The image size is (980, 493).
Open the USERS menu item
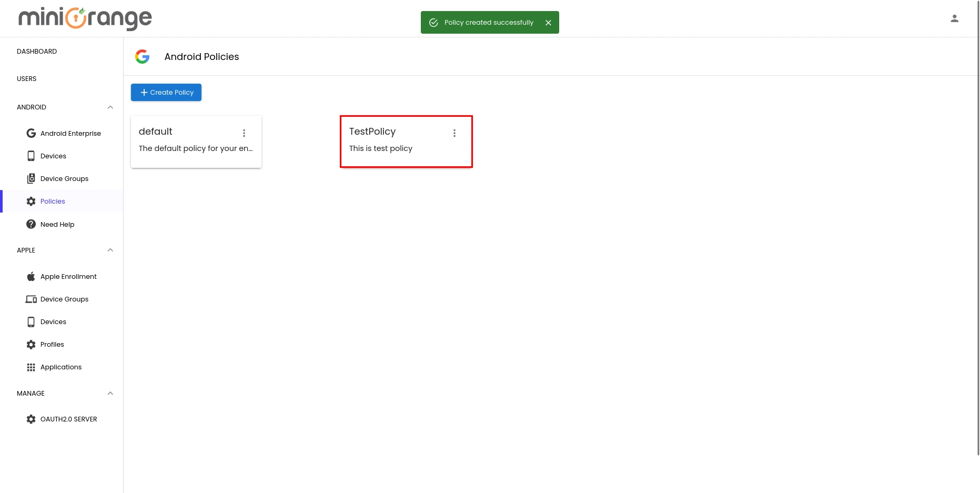27,78
